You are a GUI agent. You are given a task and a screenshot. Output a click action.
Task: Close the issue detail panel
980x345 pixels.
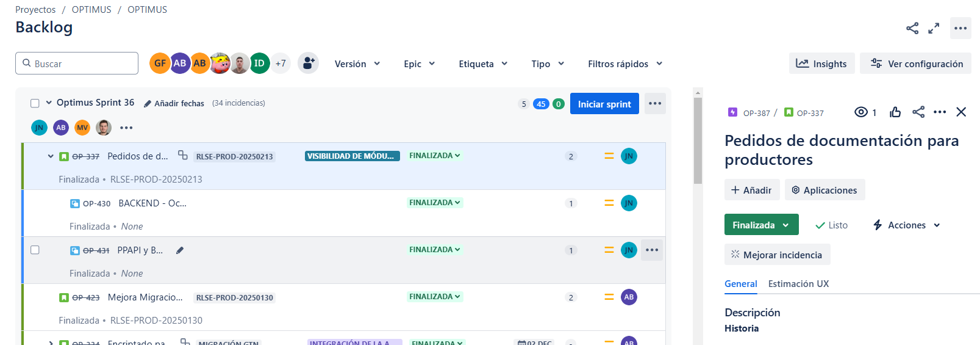[x=961, y=112]
